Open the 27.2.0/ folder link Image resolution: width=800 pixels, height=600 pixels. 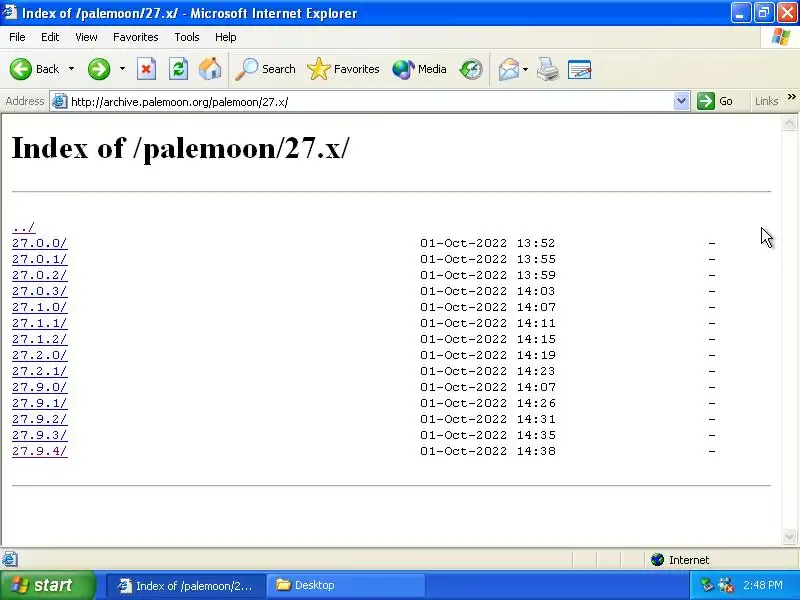40,355
